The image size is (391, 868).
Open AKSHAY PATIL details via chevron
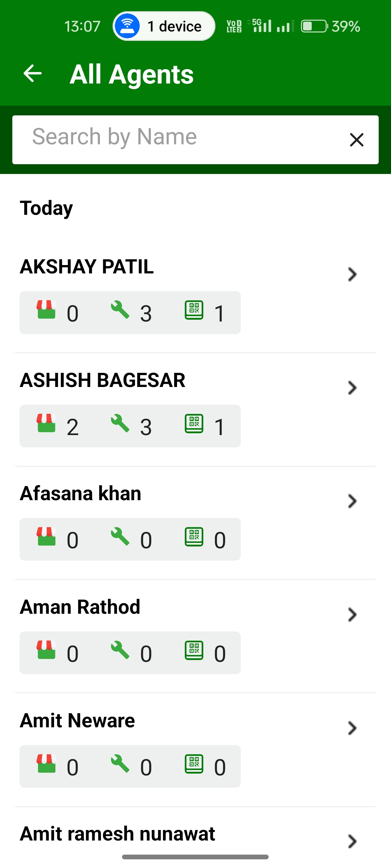[352, 275]
